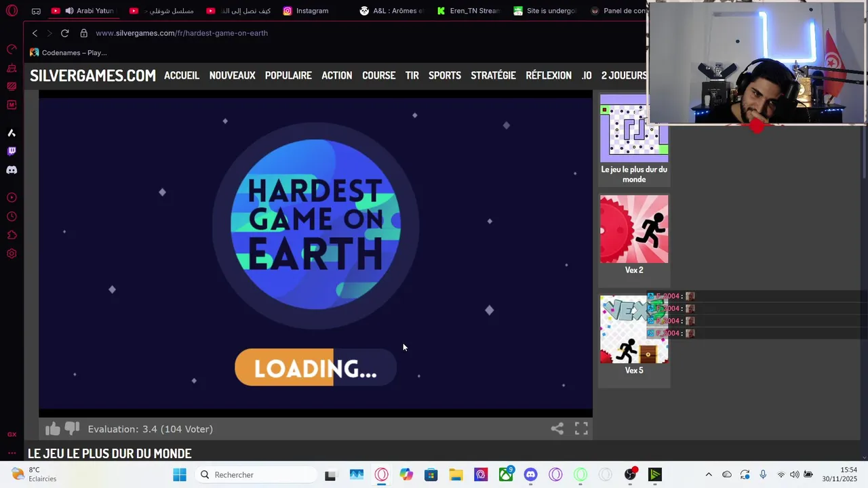Open the ACTION category
The height and width of the screenshot is (488, 868).
pyautogui.click(x=336, y=75)
